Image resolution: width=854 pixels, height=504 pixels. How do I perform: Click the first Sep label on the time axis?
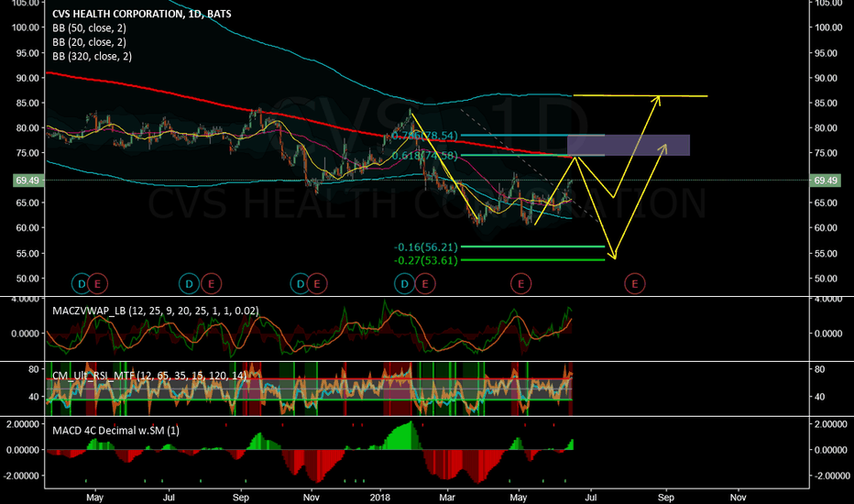pyautogui.click(x=241, y=497)
